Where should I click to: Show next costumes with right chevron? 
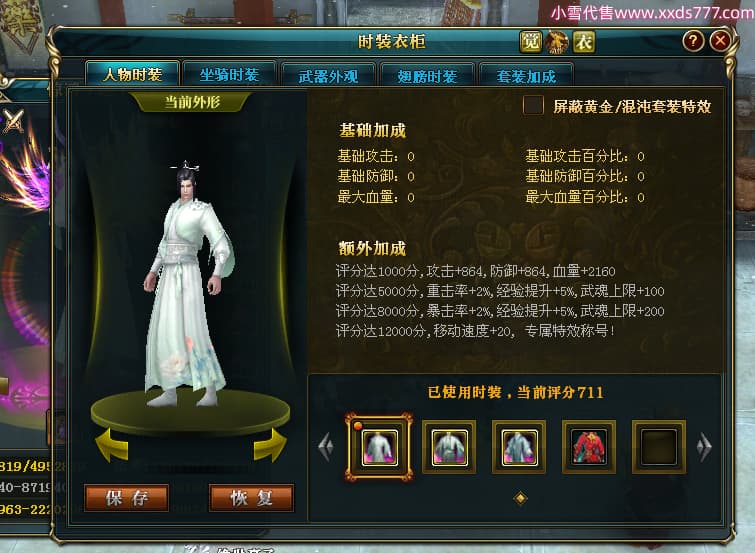(x=704, y=447)
